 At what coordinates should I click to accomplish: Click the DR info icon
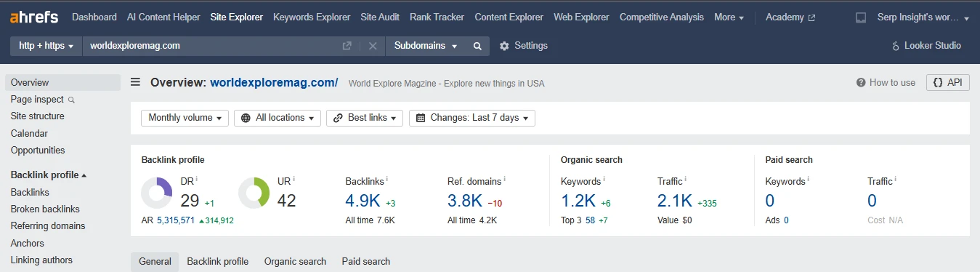pyautogui.click(x=197, y=179)
